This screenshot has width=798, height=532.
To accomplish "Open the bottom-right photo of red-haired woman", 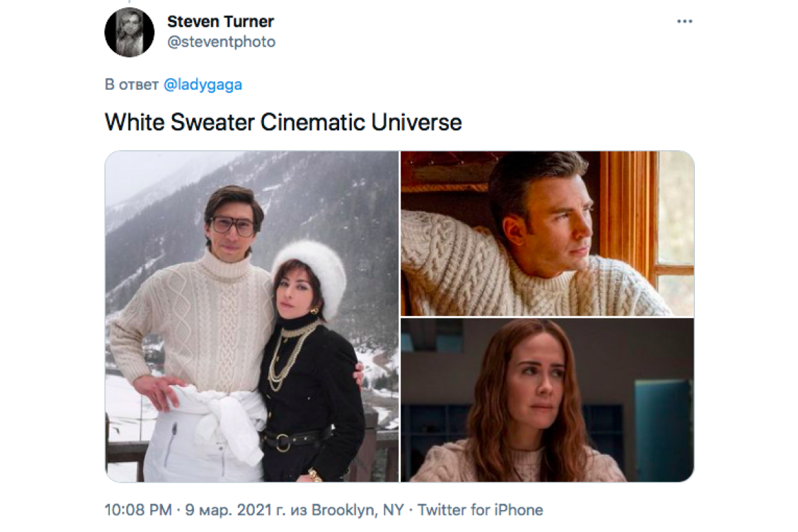I will point(547,400).
